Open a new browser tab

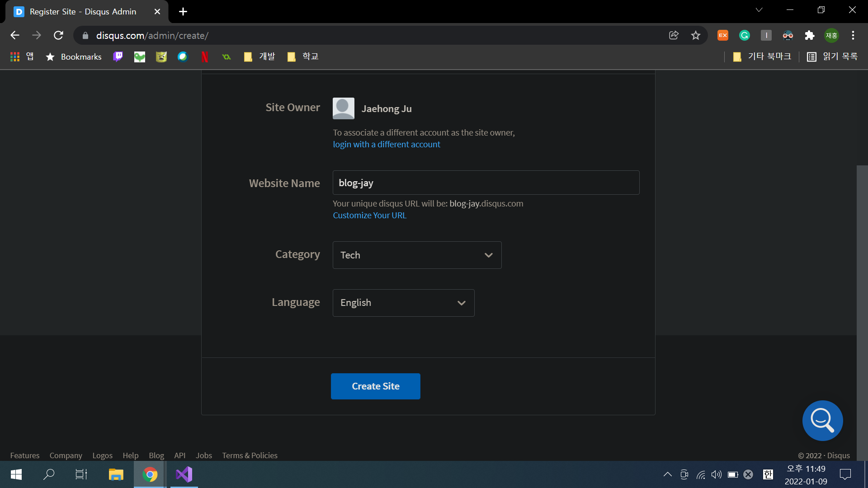[x=183, y=12]
